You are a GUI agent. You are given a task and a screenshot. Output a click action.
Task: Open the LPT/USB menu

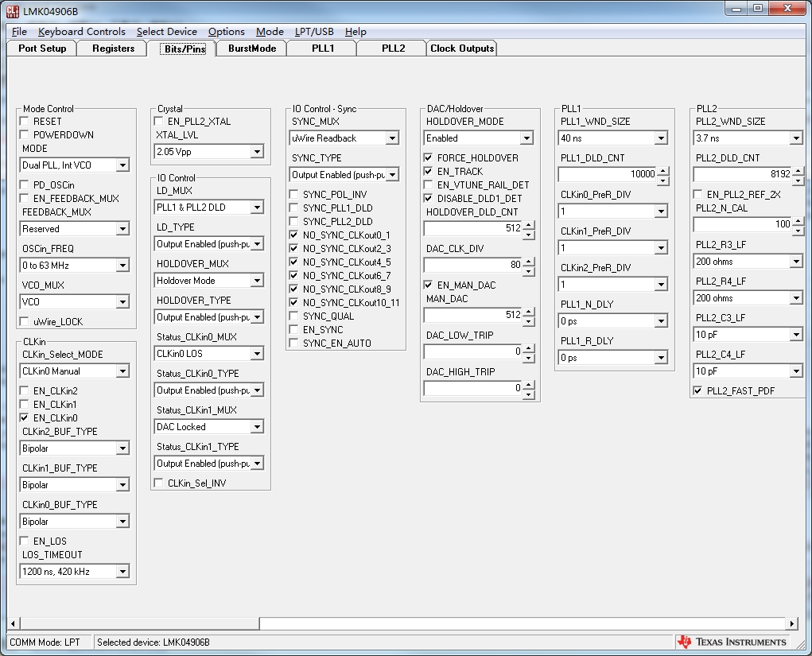click(x=314, y=32)
